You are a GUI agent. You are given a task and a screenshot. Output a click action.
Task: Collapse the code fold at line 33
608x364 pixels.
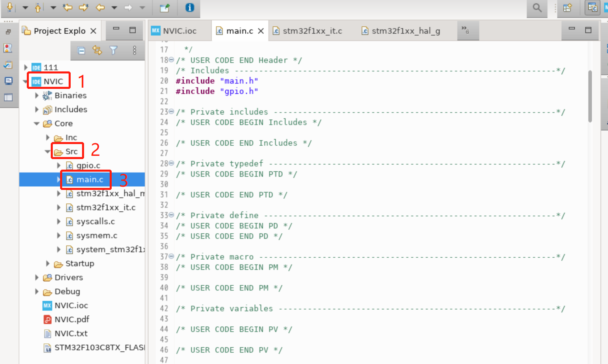(171, 215)
